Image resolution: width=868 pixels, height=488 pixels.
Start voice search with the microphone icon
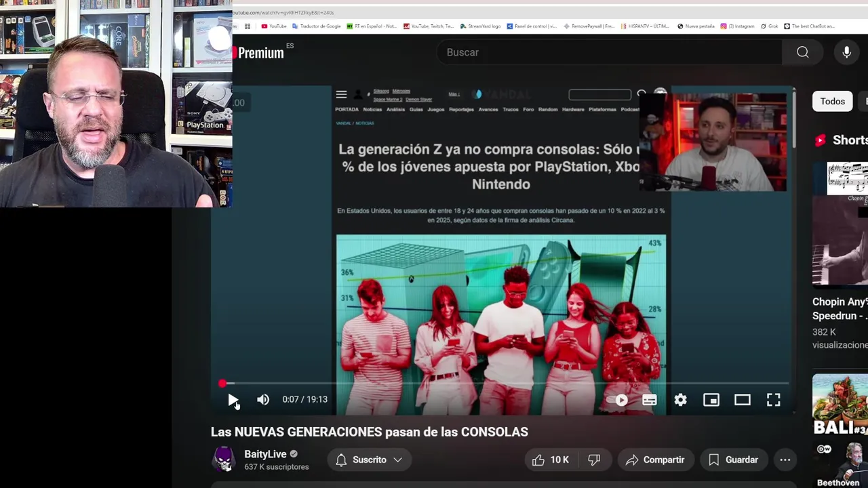pos(846,52)
